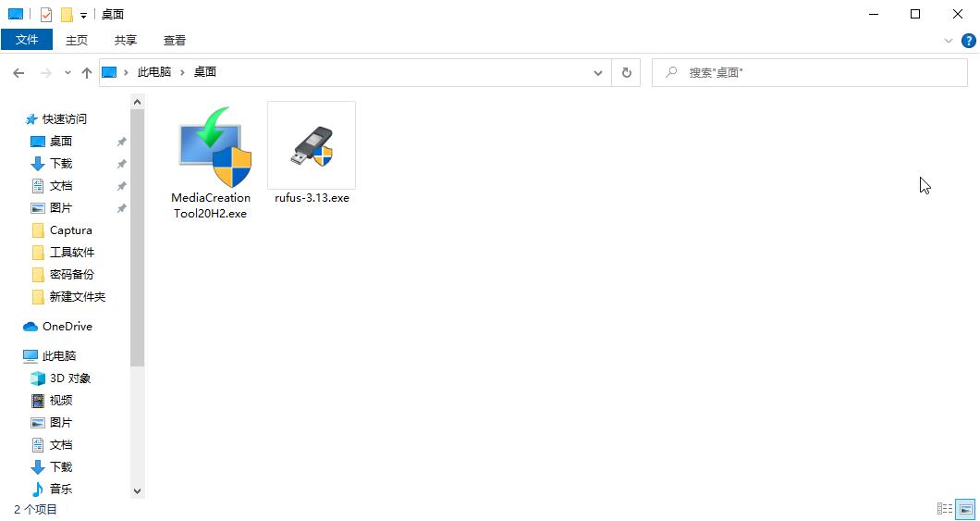Image resolution: width=980 pixels, height=521 pixels.
Task: Select the rufus-3.13.exe file icon
Action: pyautogui.click(x=312, y=146)
